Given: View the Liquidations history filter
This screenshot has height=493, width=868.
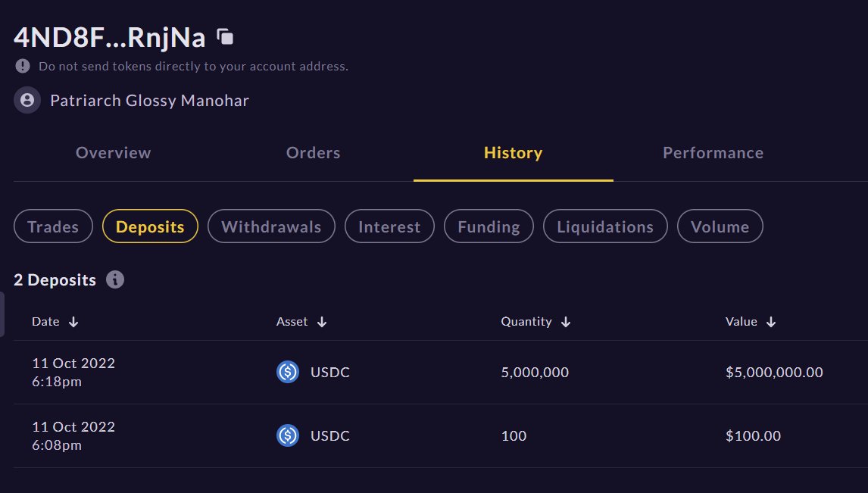Looking at the screenshot, I should [x=605, y=226].
